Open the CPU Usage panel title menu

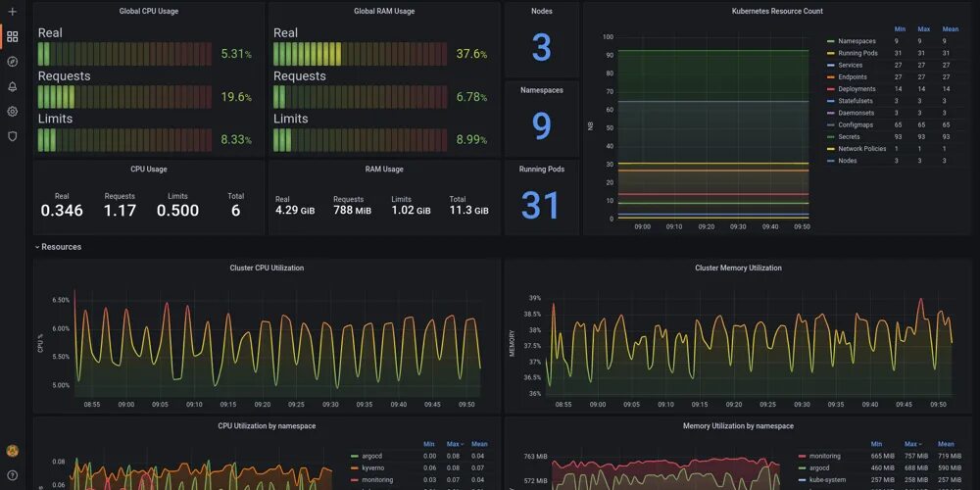point(148,169)
